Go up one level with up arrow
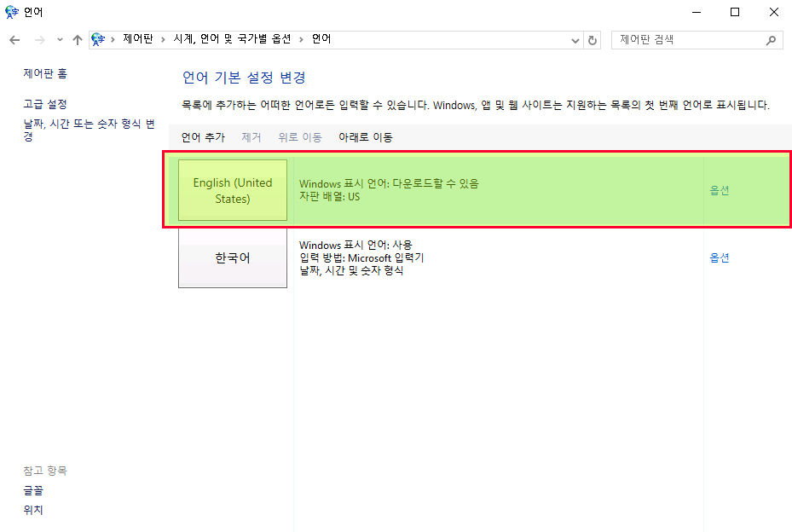792x532 pixels. click(77, 40)
